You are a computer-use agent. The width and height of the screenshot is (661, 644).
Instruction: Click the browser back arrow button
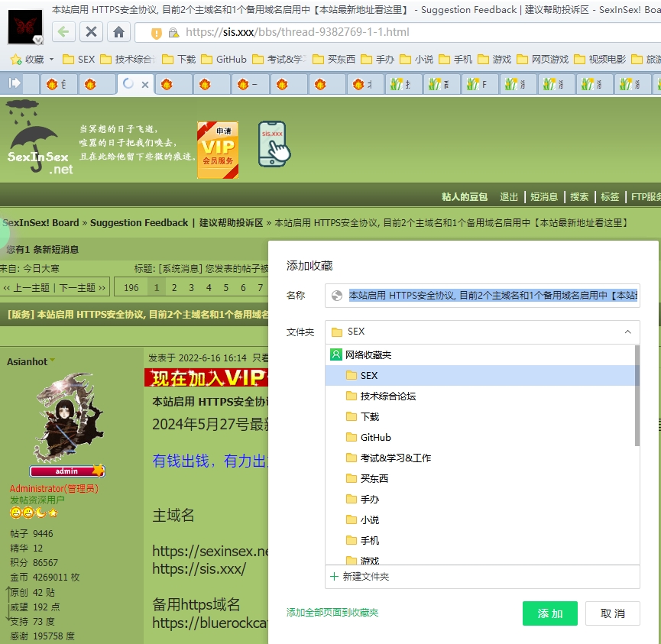click(x=63, y=32)
